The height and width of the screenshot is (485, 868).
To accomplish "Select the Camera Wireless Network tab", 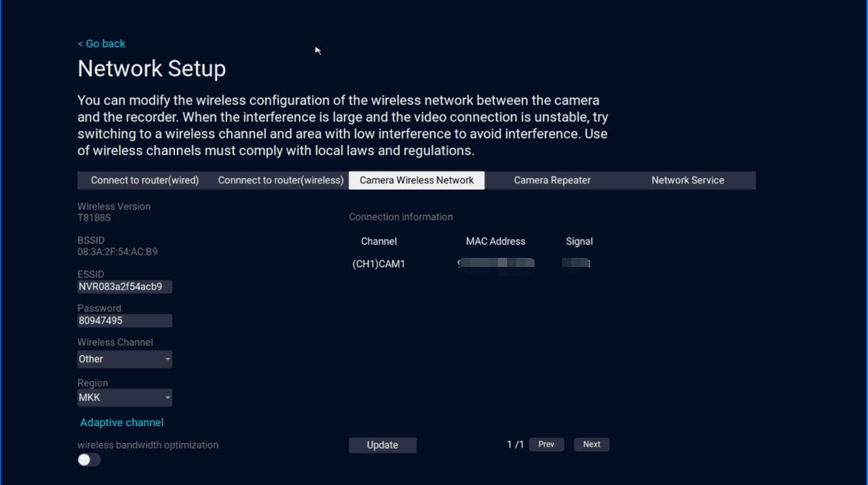I will pos(416,181).
